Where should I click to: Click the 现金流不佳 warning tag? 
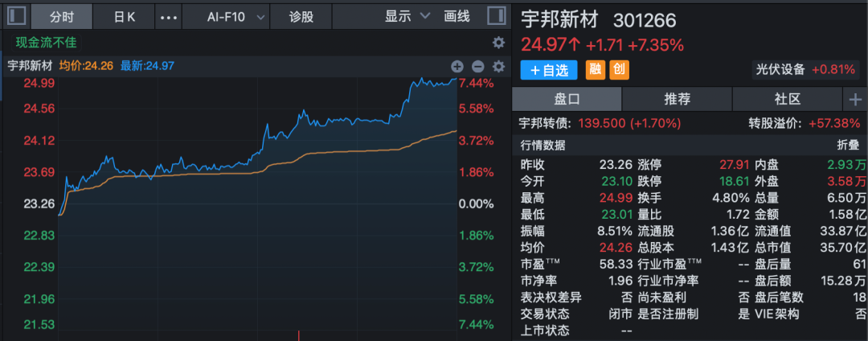pos(45,43)
